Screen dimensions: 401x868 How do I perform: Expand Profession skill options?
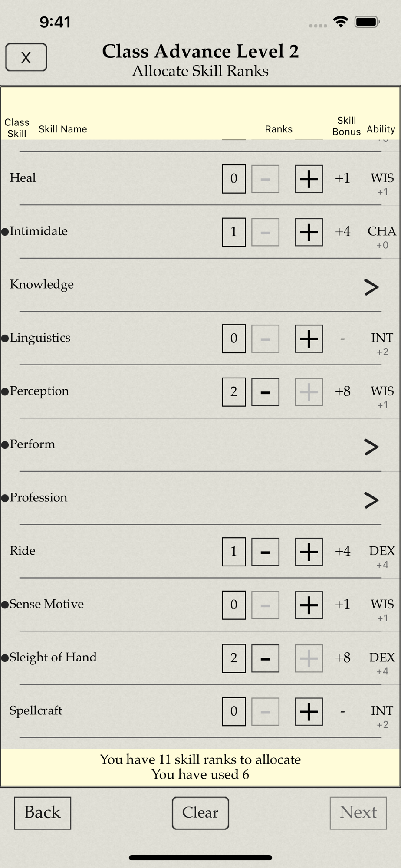371,500
